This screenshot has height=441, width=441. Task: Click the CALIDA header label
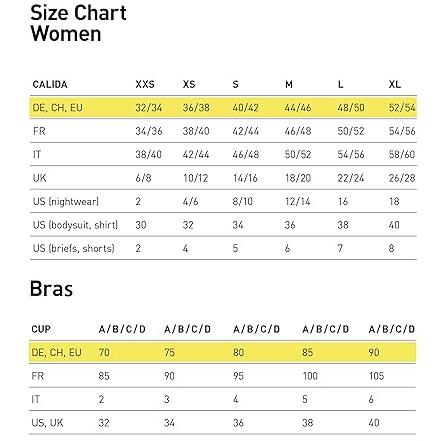click(50, 84)
